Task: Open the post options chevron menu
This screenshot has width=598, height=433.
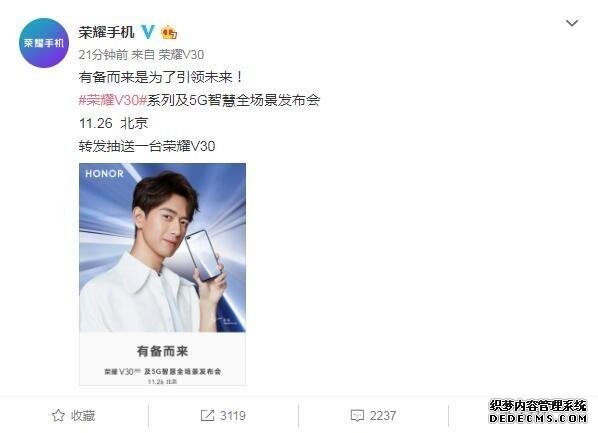Action: (x=572, y=23)
